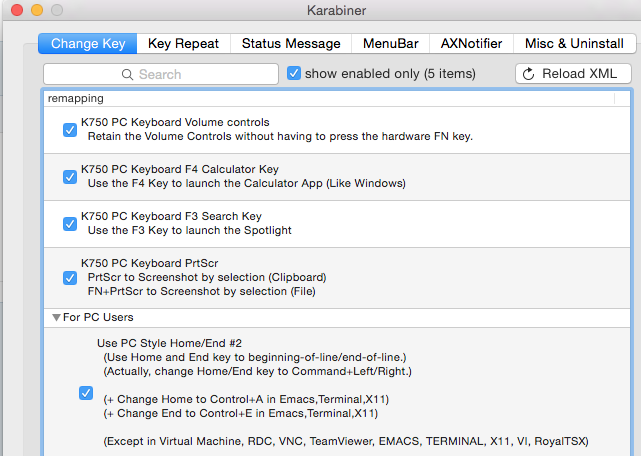This screenshot has height=456, width=641.
Task: Select 'Change End to Control+E' line
Action: coord(241,413)
